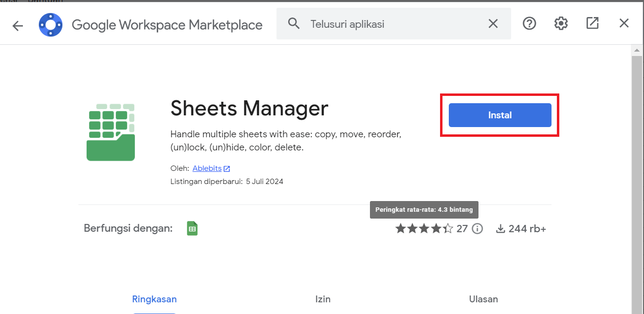Click the Google Sheets compatibility icon
This screenshot has width=644, height=314.
(x=192, y=228)
